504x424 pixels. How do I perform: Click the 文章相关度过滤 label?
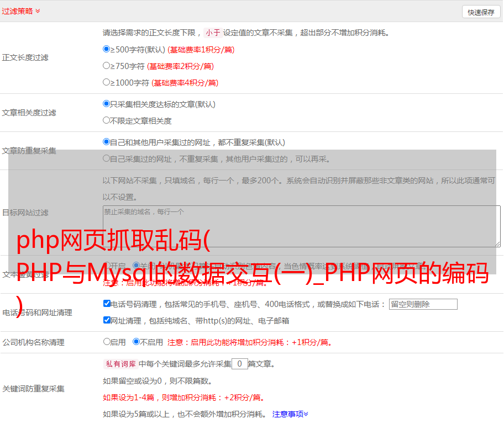(x=29, y=113)
